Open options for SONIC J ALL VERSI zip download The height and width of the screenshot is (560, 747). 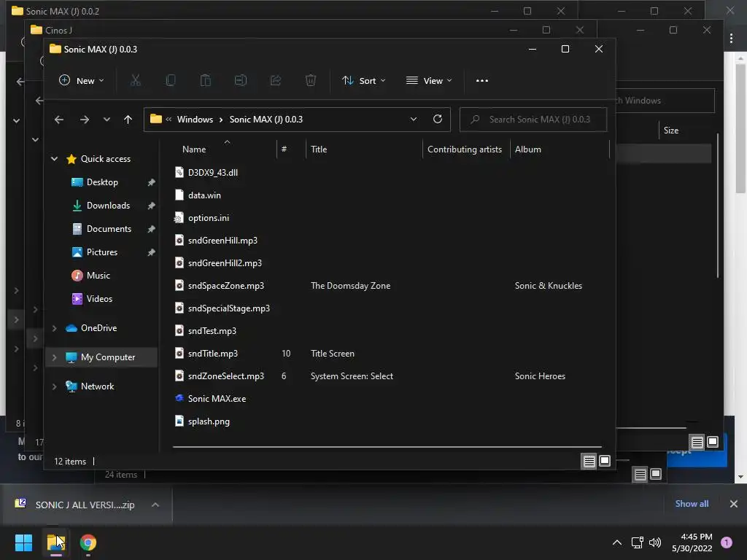point(155,505)
